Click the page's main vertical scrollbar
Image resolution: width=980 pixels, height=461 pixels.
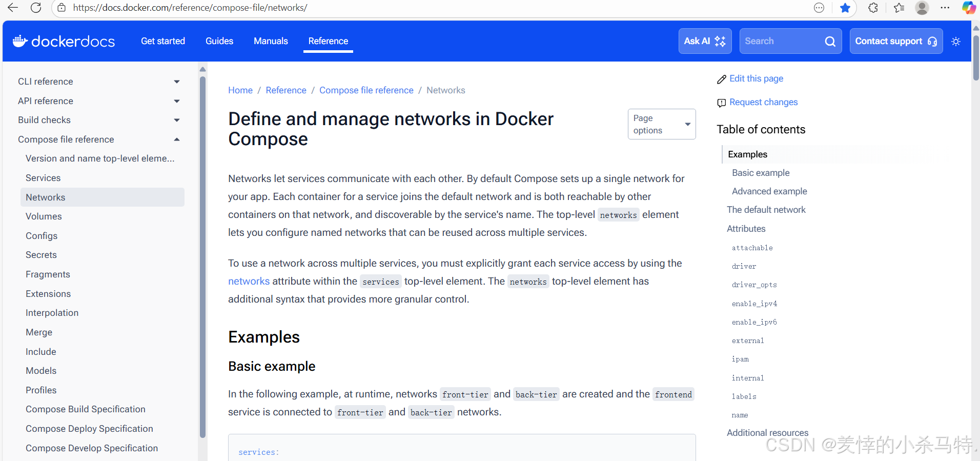pyautogui.click(x=975, y=57)
